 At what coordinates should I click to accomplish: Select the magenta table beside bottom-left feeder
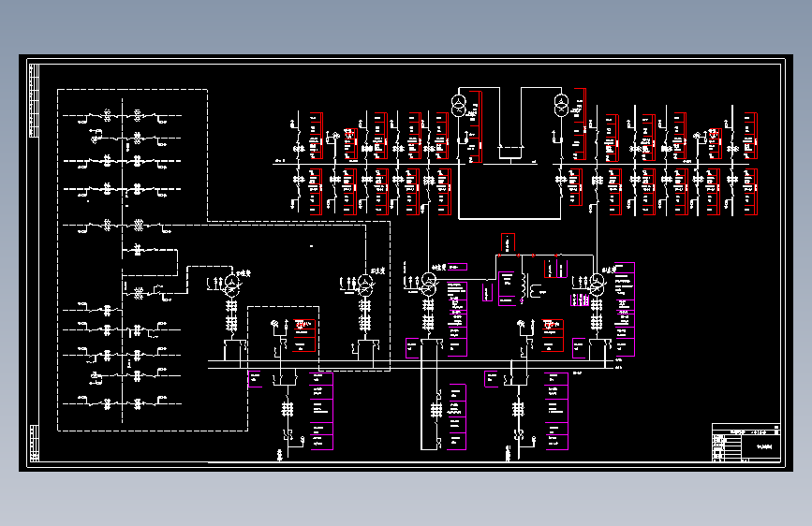(321, 412)
